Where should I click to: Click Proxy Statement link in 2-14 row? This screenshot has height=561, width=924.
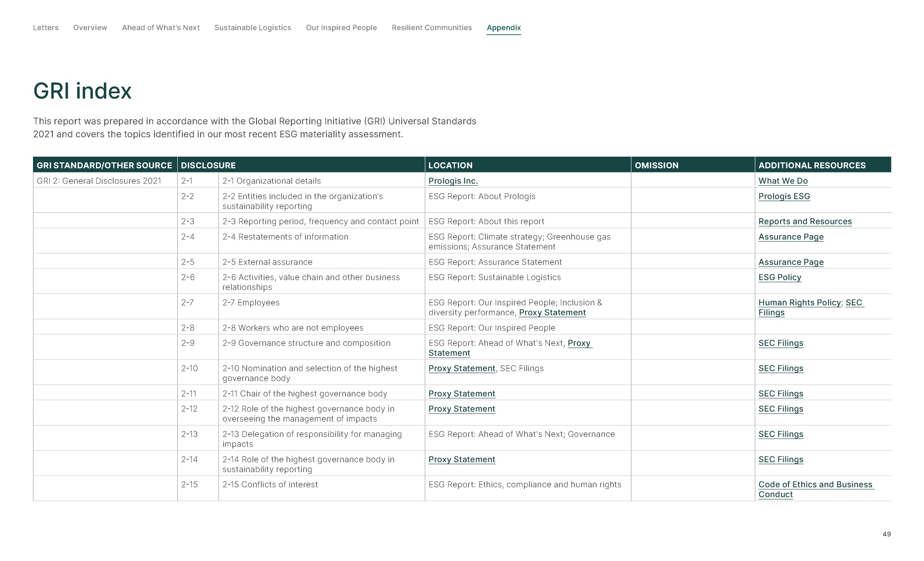click(462, 459)
